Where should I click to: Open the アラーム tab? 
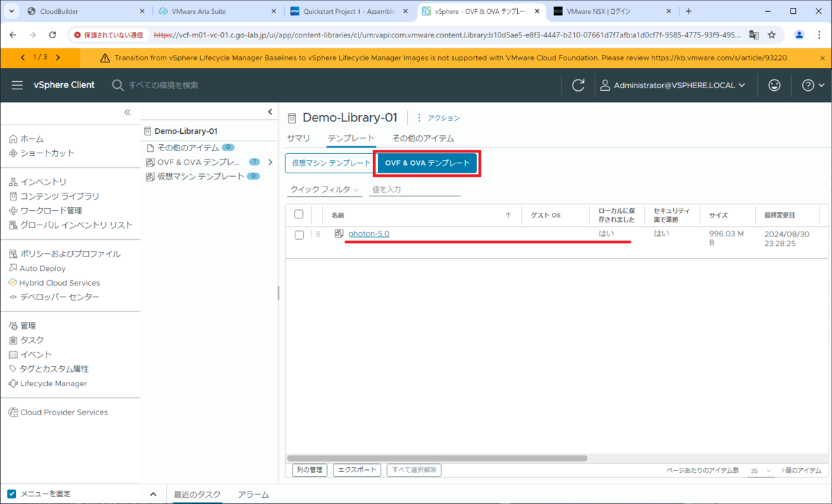(253, 494)
